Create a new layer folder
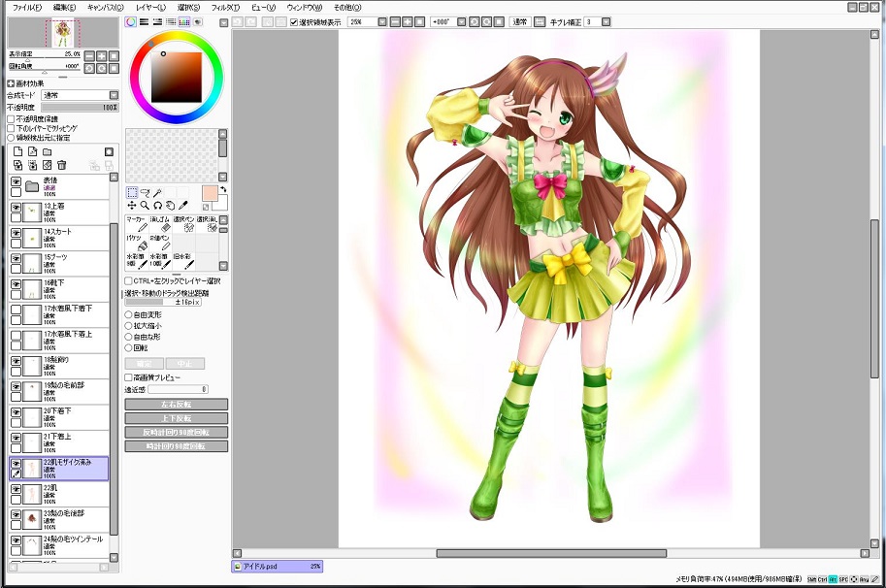 click(x=47, y=152)
